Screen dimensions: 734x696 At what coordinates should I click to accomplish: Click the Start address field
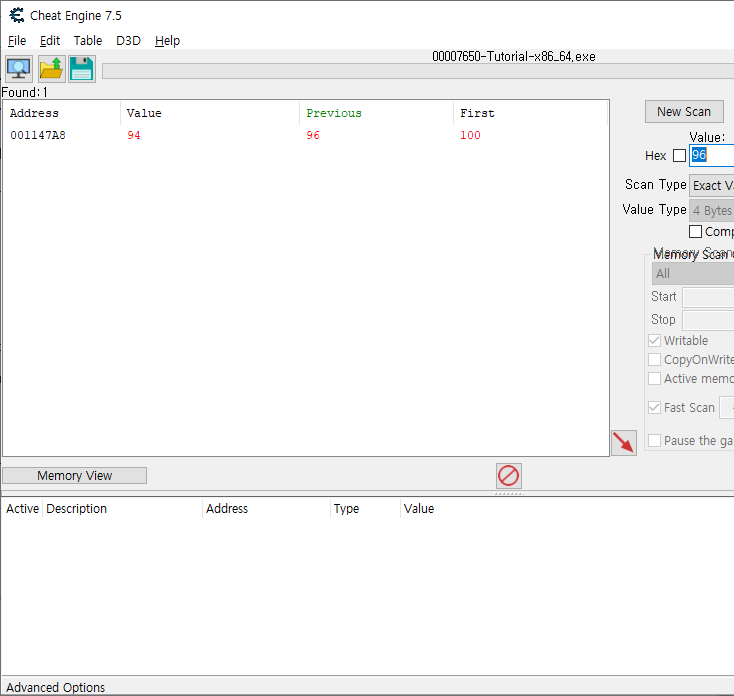point(708,297)
